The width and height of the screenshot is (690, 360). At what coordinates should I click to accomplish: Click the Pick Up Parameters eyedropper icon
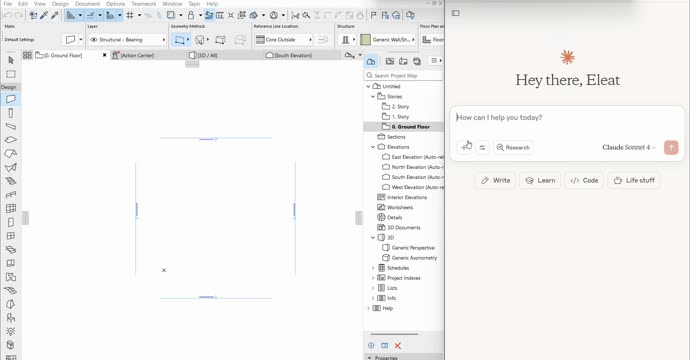pyautogui.click(x=44, y=15)
